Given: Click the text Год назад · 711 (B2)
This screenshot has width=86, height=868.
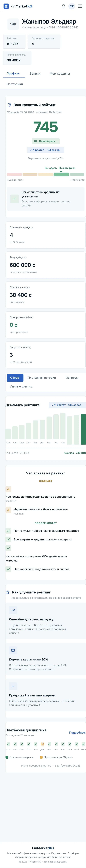Looking at the screenshot, I should [17, 453].
